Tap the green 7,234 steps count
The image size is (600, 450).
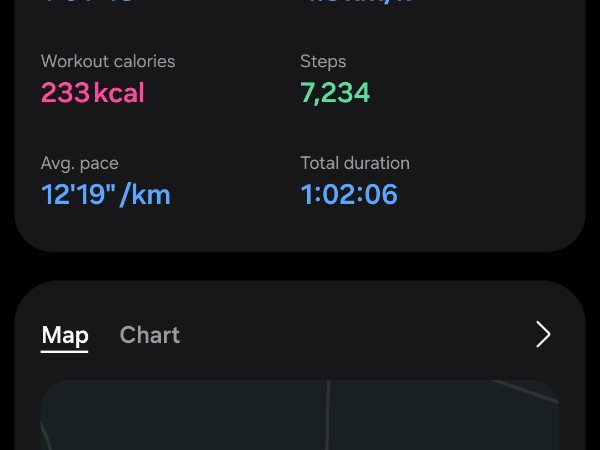click(x=335, y=93)
